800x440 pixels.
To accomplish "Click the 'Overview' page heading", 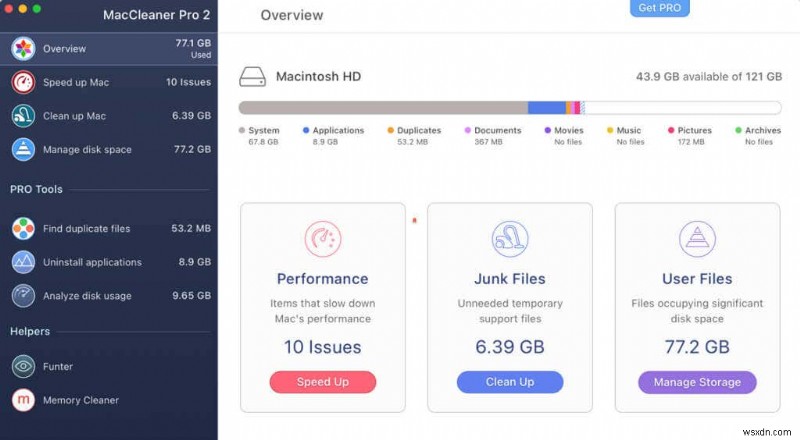I will [292, 15].
